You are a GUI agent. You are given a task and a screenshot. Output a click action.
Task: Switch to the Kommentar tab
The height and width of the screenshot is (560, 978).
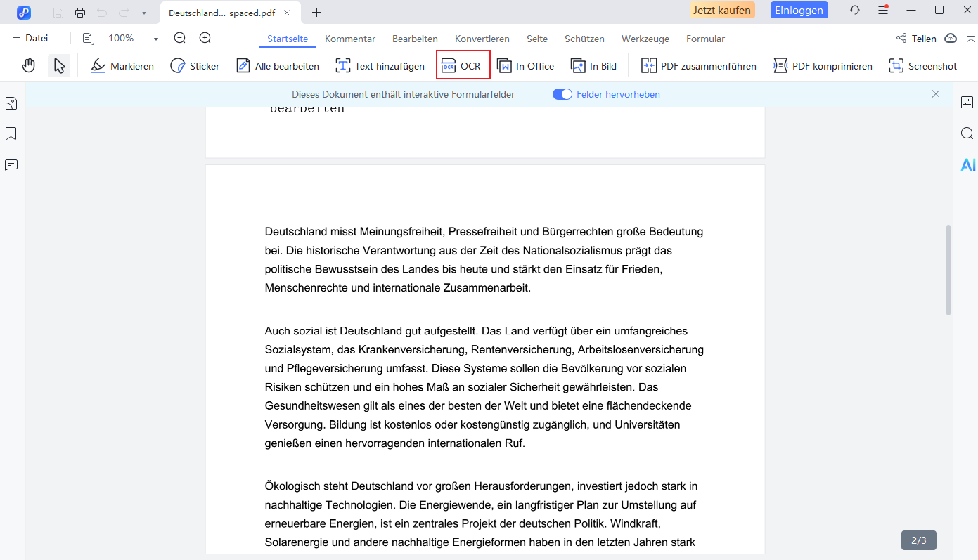point(349,39)
